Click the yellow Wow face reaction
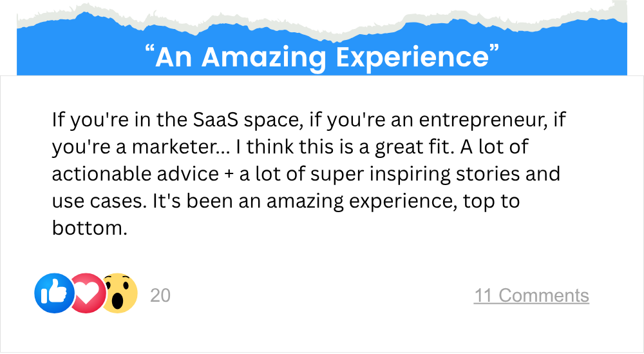 tap(120, 293)
